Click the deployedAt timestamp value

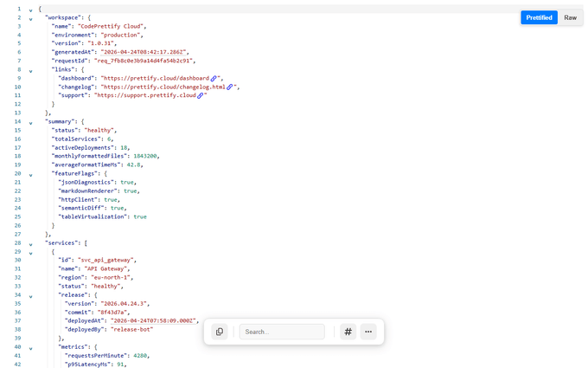pos(154,320)
